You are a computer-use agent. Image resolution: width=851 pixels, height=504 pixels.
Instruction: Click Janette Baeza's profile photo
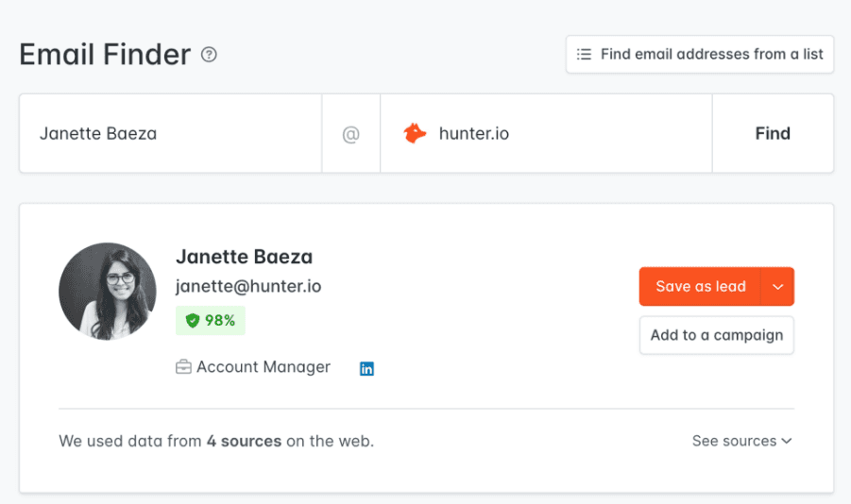[108, 292]
